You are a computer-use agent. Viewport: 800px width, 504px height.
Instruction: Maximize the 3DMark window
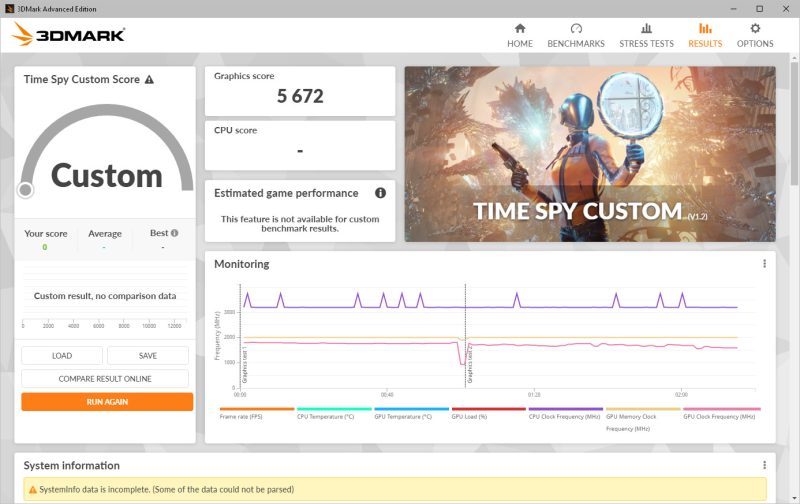(x=760, y=9)
